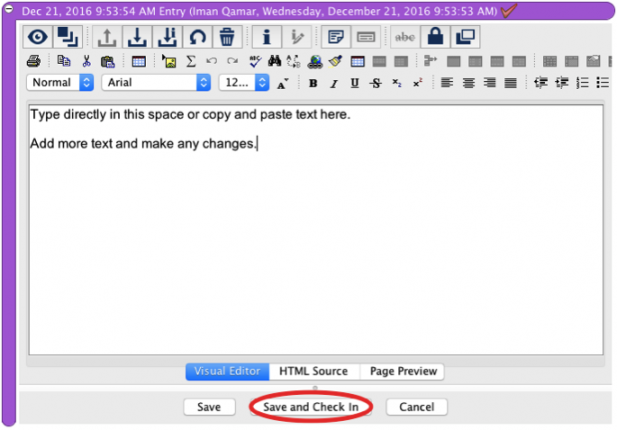Align text left
This screenshot has height=430, width=617.
[x=447, y=83]
